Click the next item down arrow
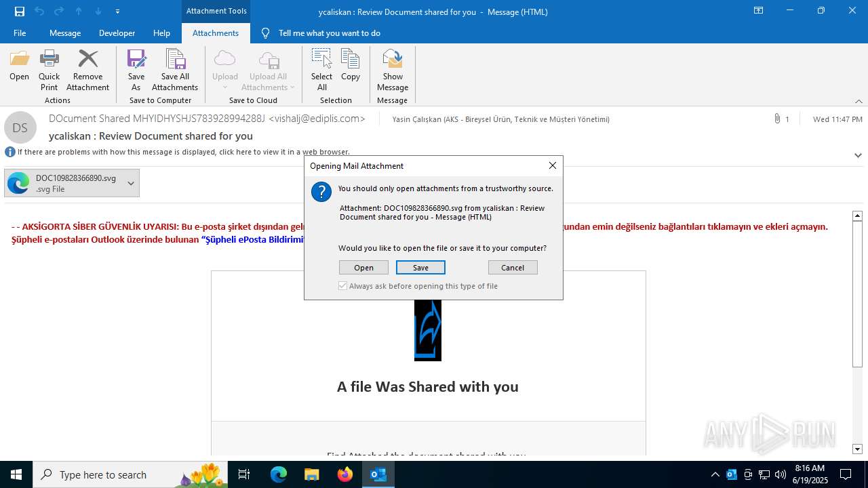 98,11
